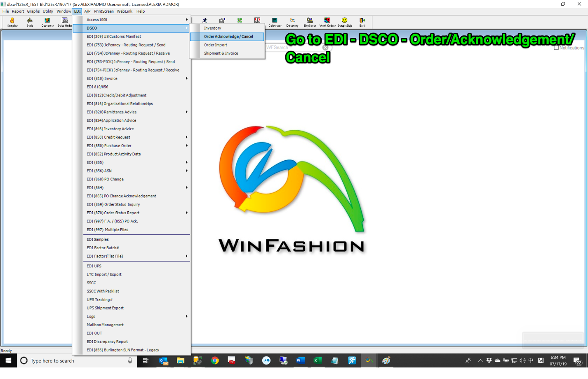Open Google Chrome from the taskbar
Image resolution: width=588 pixels, height=379 pixels.
click(x=215, y=360)
